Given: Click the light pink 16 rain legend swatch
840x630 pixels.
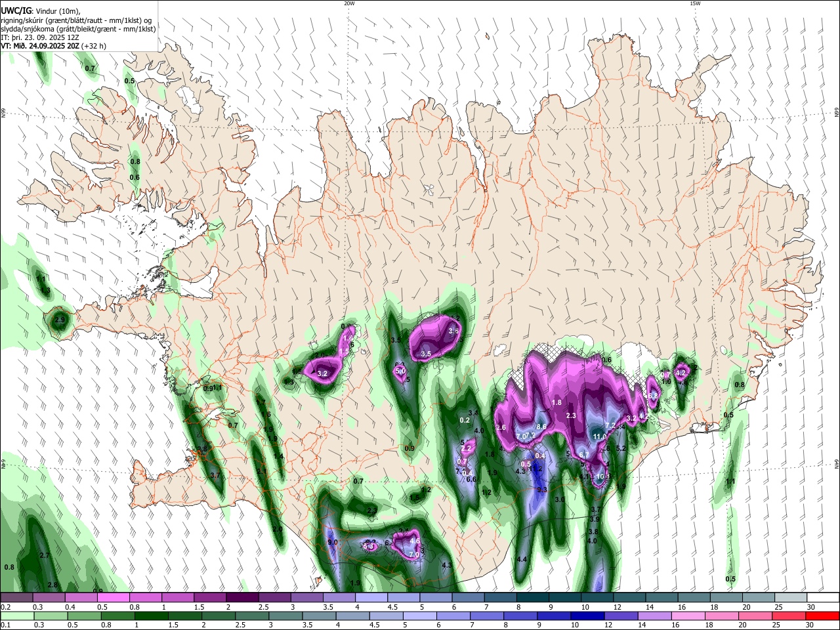Looking at the screenshot, I should point(688,616).
